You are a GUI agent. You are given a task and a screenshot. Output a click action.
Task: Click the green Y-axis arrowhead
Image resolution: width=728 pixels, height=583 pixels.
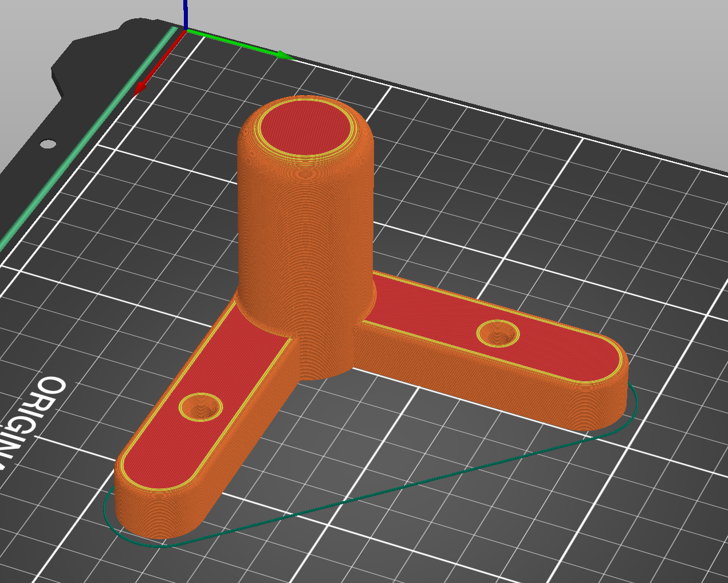tap(284, 56)
